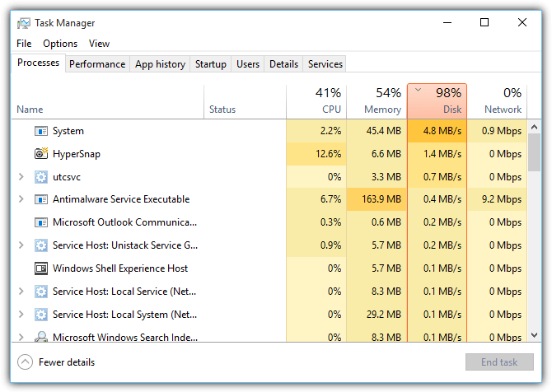Click the scrollbar up arrow
Viewport: 552px width, 392px height.
click(534, 127)
